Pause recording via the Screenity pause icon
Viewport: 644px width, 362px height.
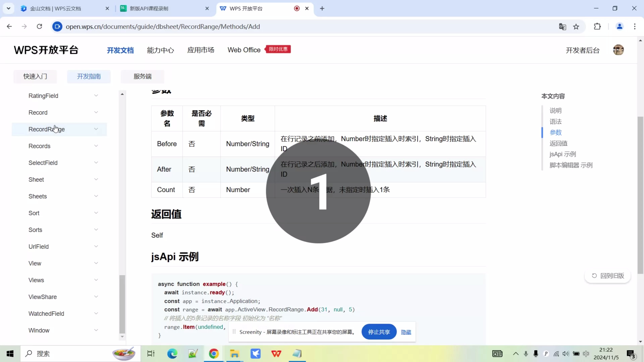point(234,332)
